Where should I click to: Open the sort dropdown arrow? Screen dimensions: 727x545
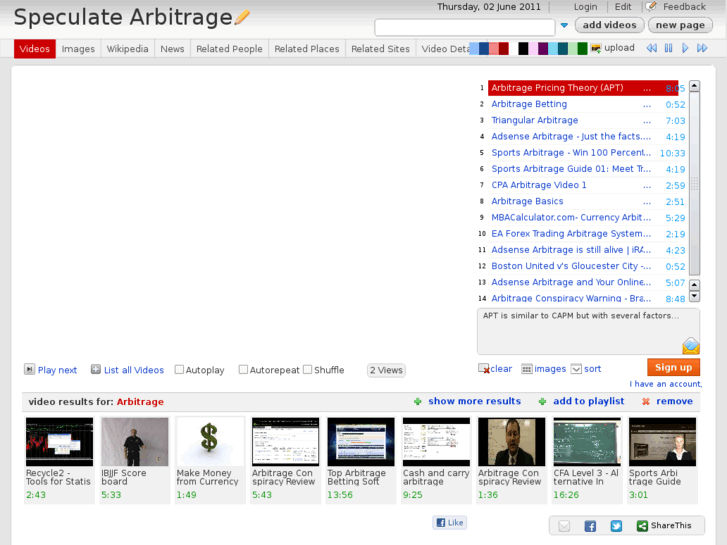[576, 369]
